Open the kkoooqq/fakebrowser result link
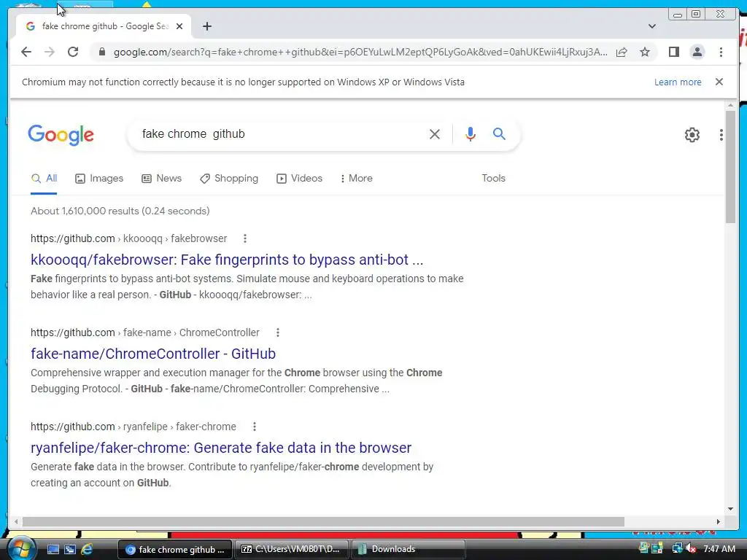The width and height of the screenshot is (747, 560). click(227, 260)
